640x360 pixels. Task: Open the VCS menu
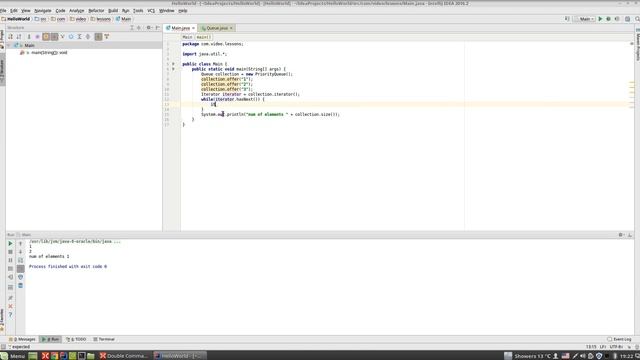[151, 11]
